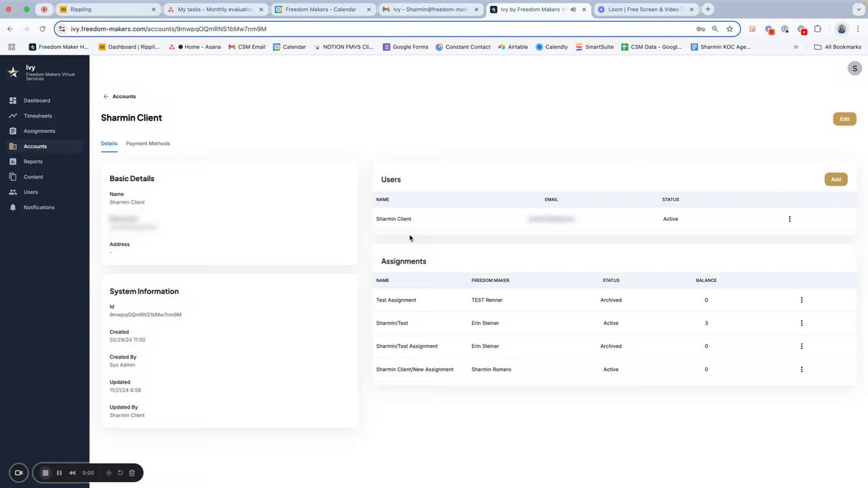Screen dimensions: 868x488
Task: Click TEST Renner freedom maker name
Action: pos(487,300)
